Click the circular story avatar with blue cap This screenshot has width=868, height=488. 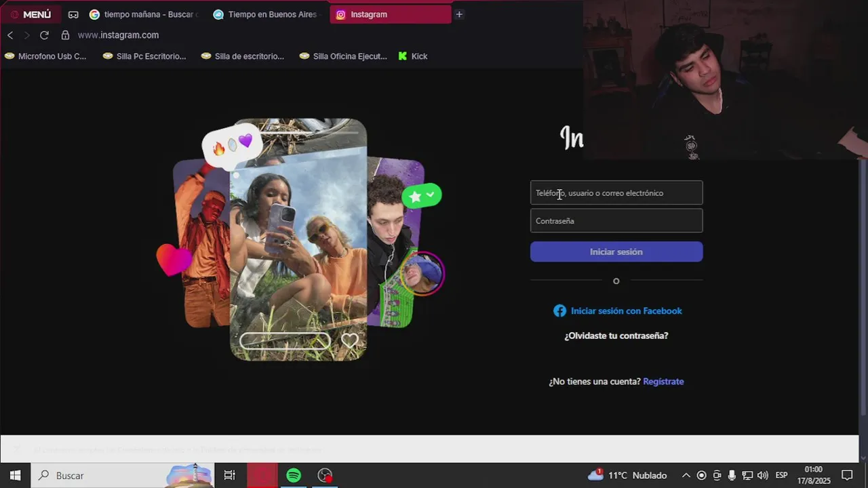tap(422, 273)
